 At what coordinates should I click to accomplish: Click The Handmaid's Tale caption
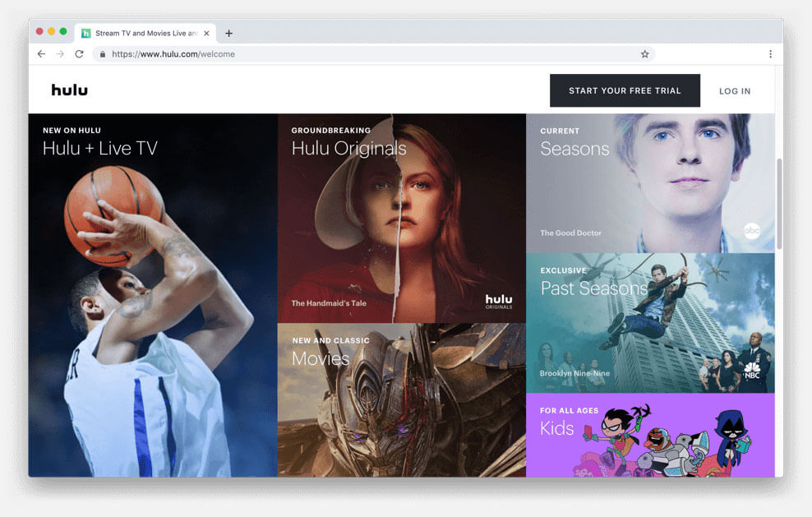328,303
